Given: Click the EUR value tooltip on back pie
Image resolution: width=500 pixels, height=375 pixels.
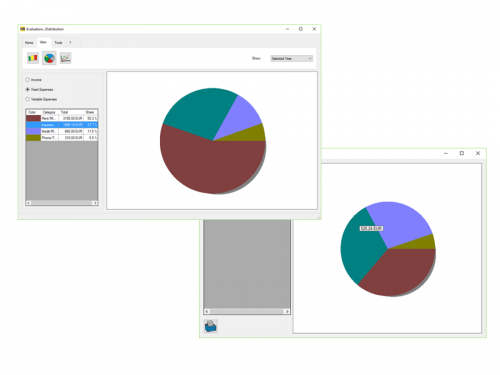Looking at the screenshot, I should point(371,228).
